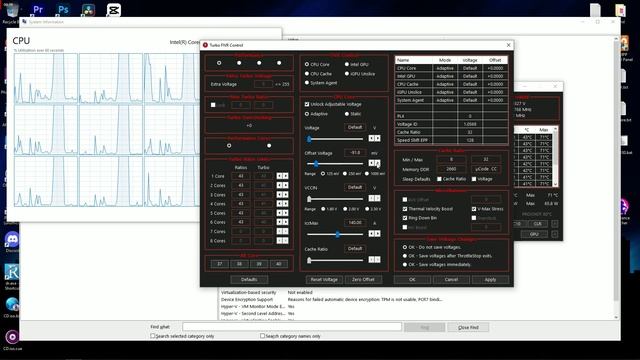Click the Extra Voltage input field
This screenshot has height=360, width=640.
click(263, 84)
